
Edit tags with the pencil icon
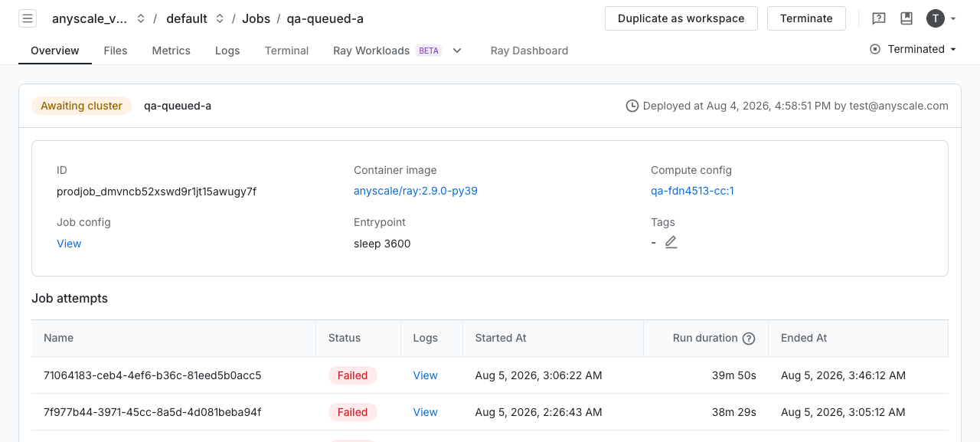(671, 242)
